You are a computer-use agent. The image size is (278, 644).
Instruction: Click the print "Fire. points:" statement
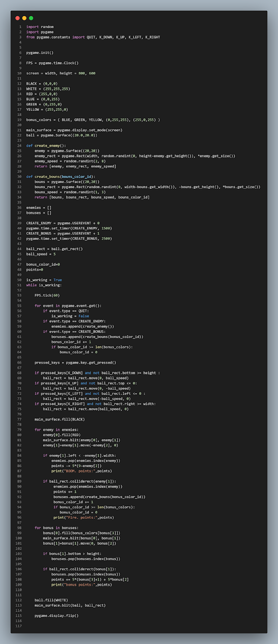tap(81, 517)
